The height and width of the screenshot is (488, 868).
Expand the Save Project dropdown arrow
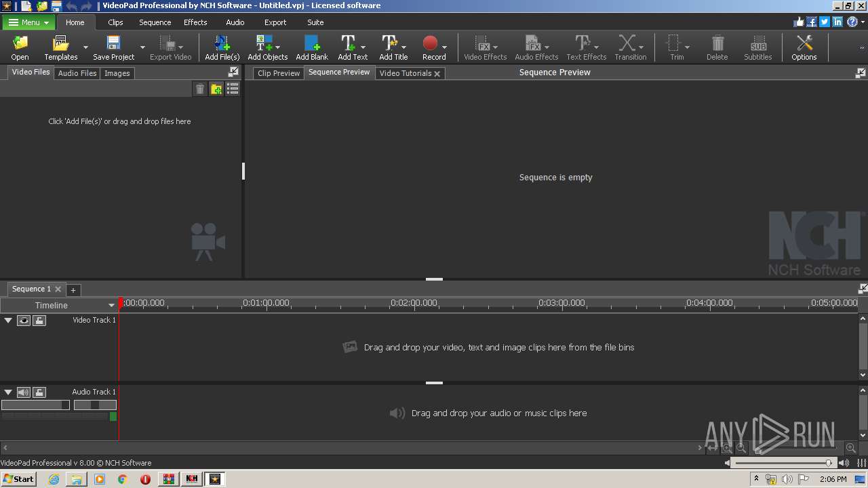click(142, 47)
